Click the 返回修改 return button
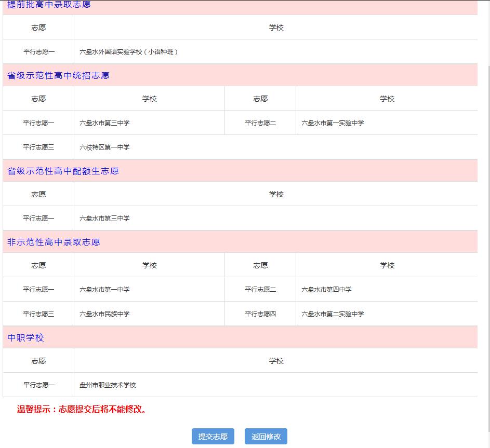The width and height of the screenshot is (490, 448). point(266,436)
